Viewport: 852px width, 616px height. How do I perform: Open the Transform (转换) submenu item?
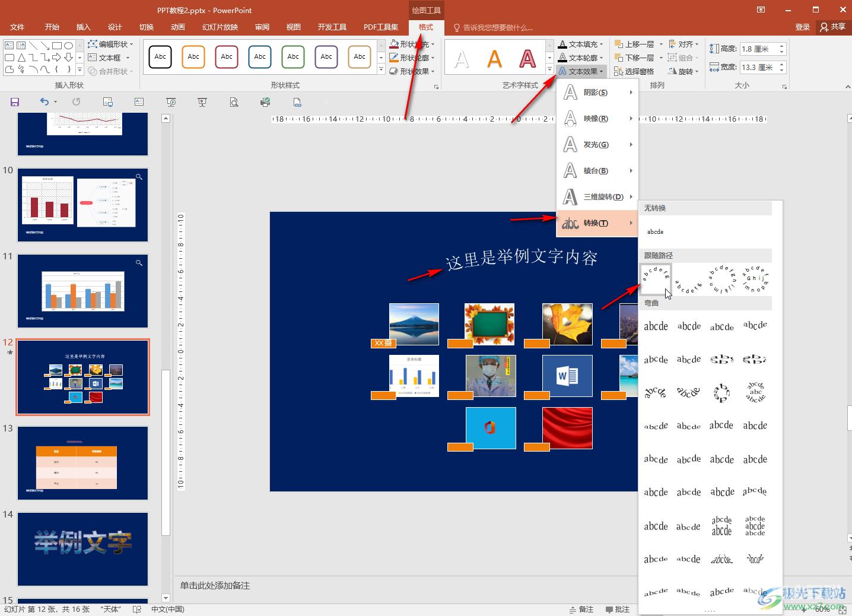tap(597, 223)
